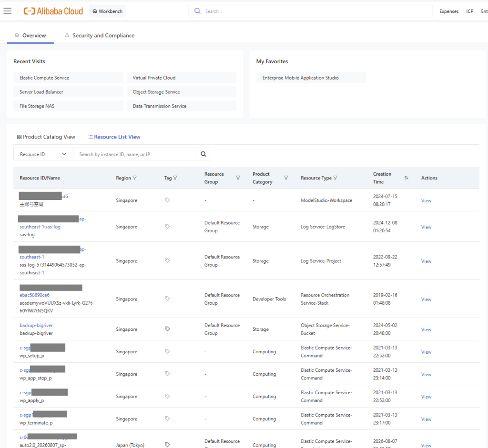Click the resource search magnifier button

(x=203, y=154)
